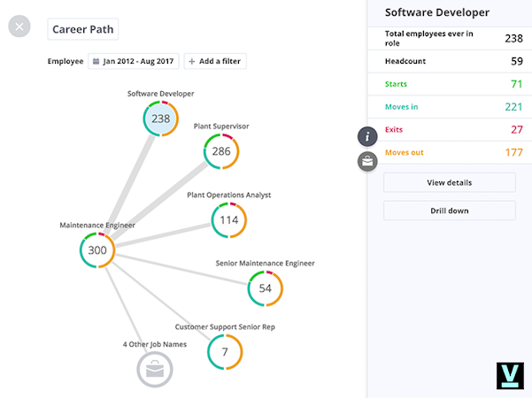Open the Career Path title selector
This screenshot has height=398, width=532.
click(82, 29)
